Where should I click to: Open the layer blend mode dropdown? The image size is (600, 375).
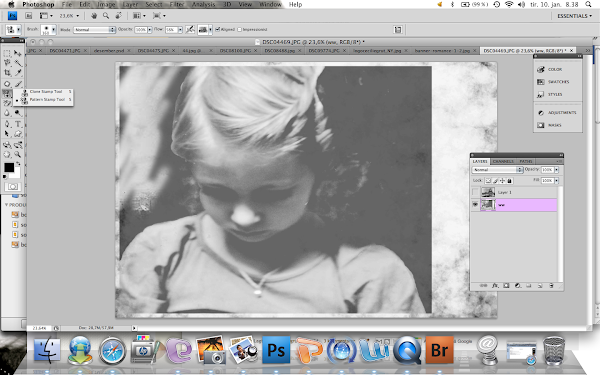point(497,170)
